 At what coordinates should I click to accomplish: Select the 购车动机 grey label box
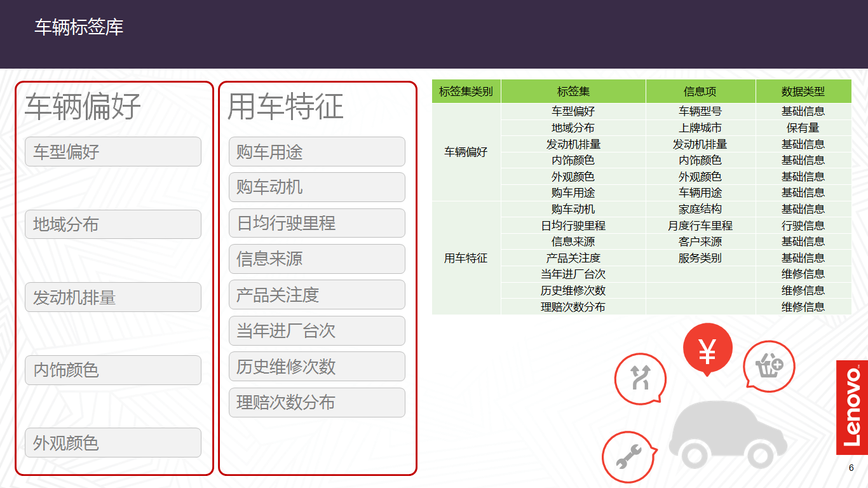click(317, 187)
